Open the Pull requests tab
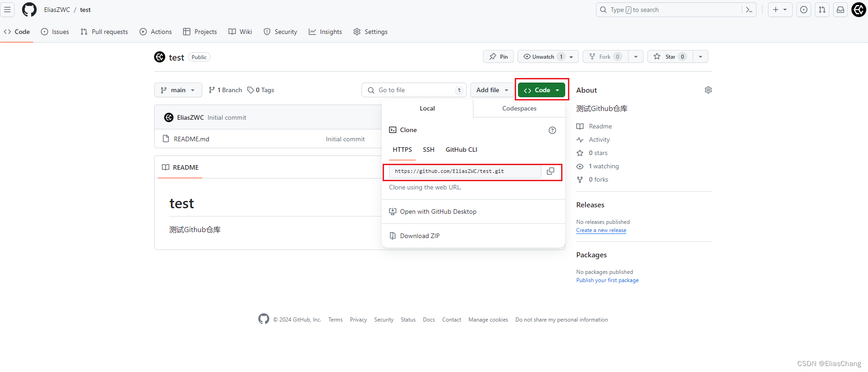Image resolution: width=868 pixels, height=372 pixels. tap(104, 32)
